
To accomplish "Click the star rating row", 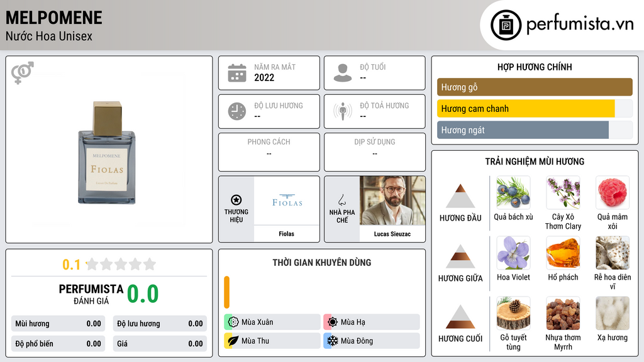I will point(121,264).
